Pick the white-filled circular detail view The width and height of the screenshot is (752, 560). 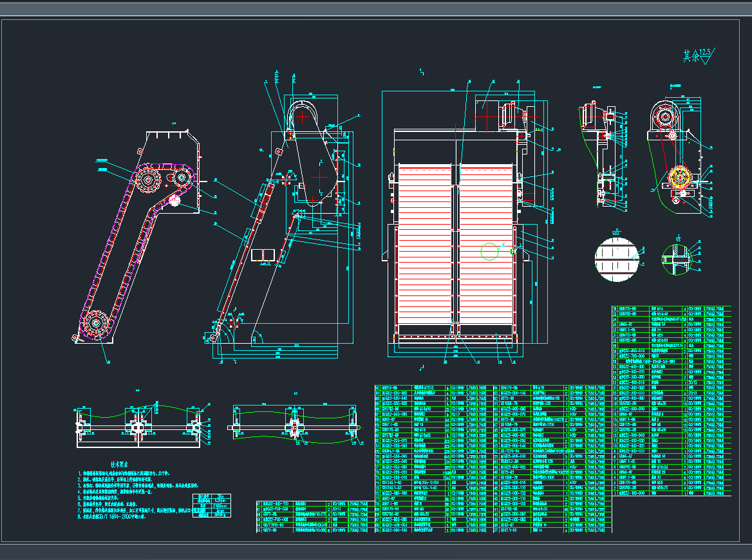pos(617,259)
